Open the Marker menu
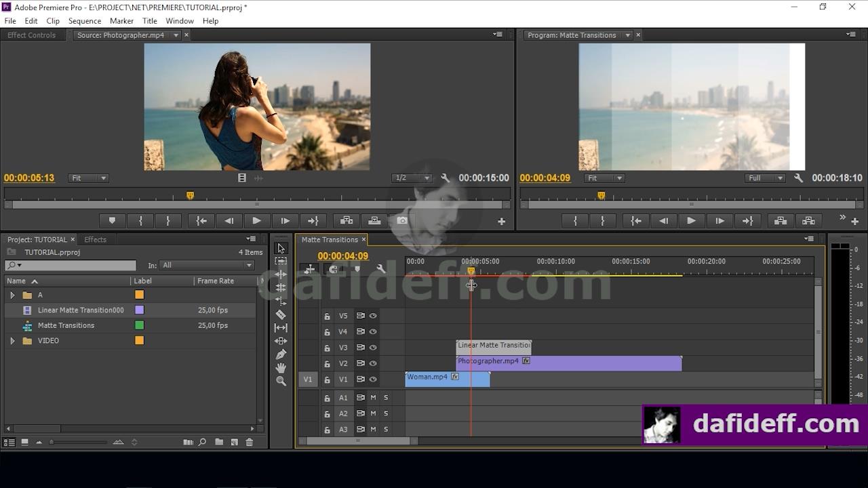The width and height of the screenshot is (868, 488). pos(121,21)
